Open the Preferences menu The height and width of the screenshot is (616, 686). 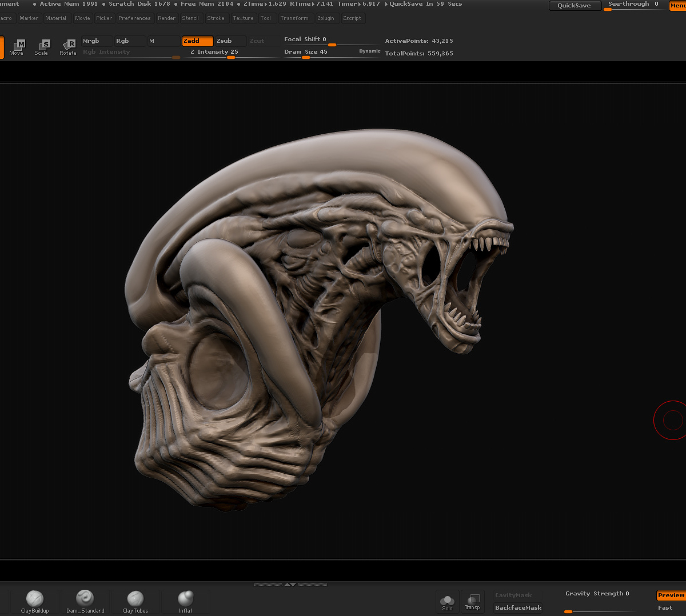[x=134, y=18]
